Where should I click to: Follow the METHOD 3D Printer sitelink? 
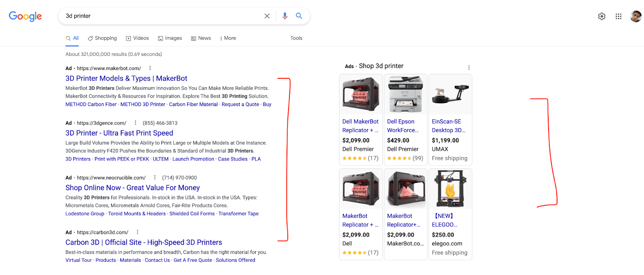click(143, 105)
